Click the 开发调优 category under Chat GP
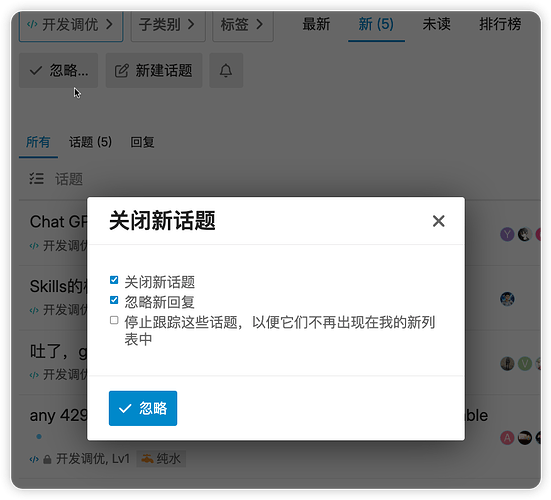Image resolution: width=551 pixels, height=500 pixels. point(58,246)
